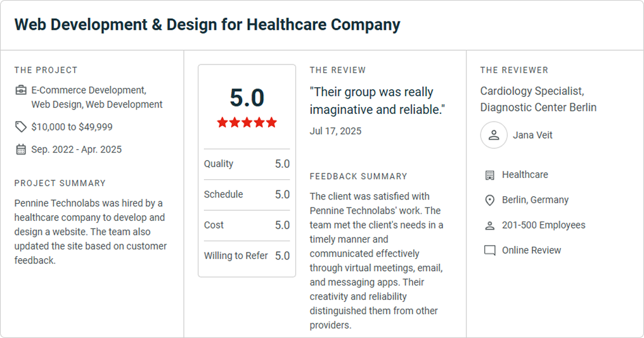
Task: Click the review quote text
Action: pos(377,101)
